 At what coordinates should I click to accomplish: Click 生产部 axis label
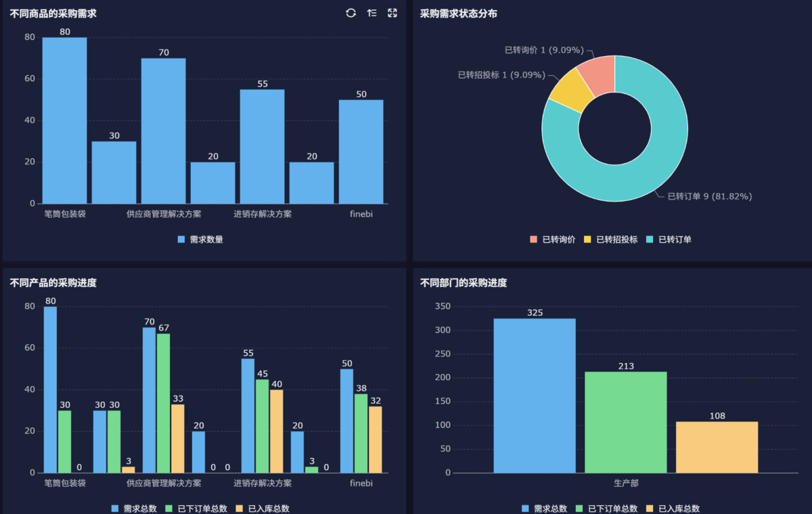tap(626, 483)
